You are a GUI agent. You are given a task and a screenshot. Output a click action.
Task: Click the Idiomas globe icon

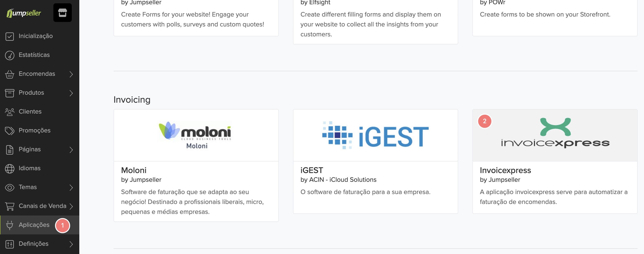[9, 168]
